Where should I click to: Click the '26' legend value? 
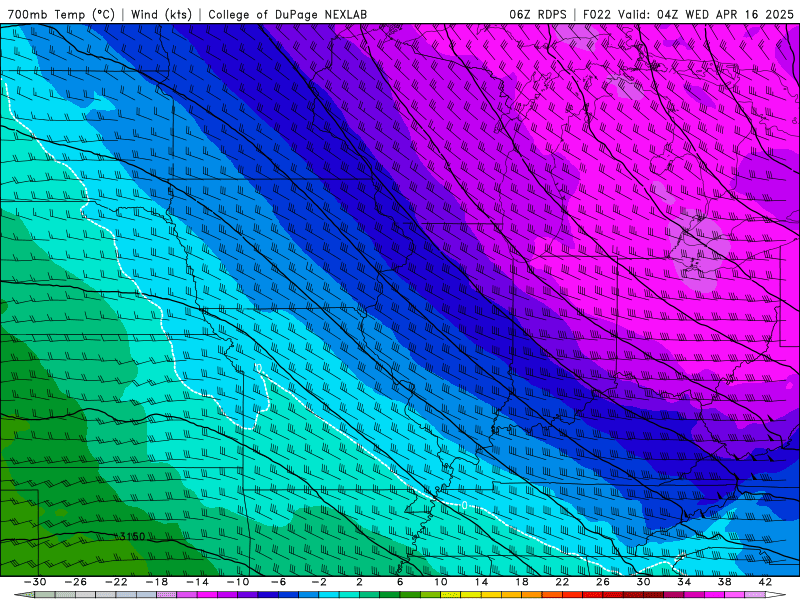603,582
